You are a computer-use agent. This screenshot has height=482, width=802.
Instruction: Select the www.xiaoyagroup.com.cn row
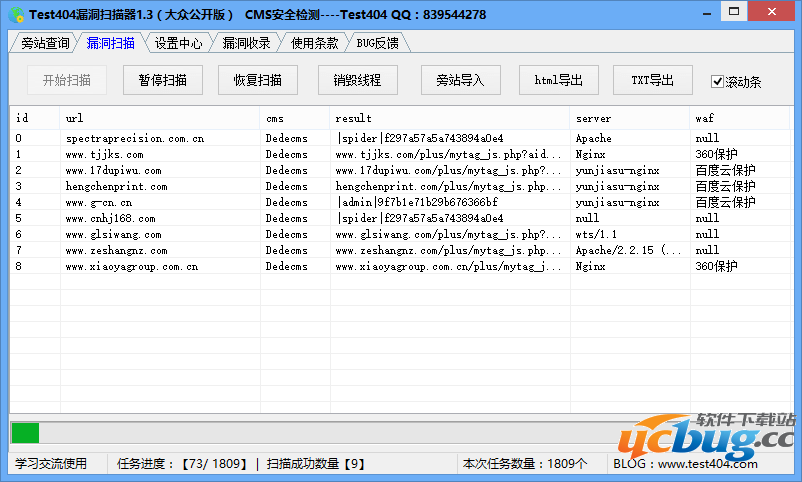click(131, 267)
